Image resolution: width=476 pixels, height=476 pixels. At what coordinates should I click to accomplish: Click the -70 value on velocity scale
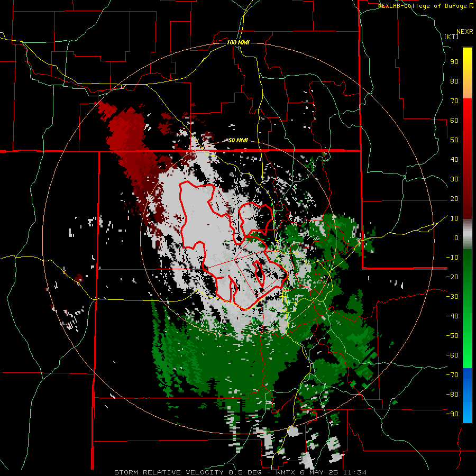coord(452,375)
